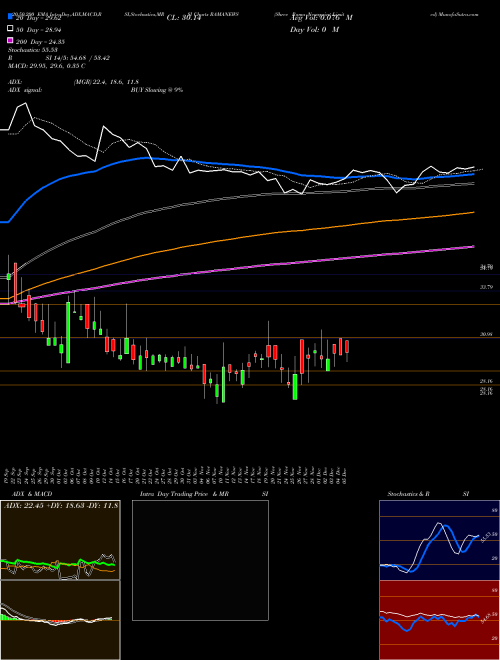
Task: Click the 'Avg Vol' reading
Action: (x=321, y=18)
